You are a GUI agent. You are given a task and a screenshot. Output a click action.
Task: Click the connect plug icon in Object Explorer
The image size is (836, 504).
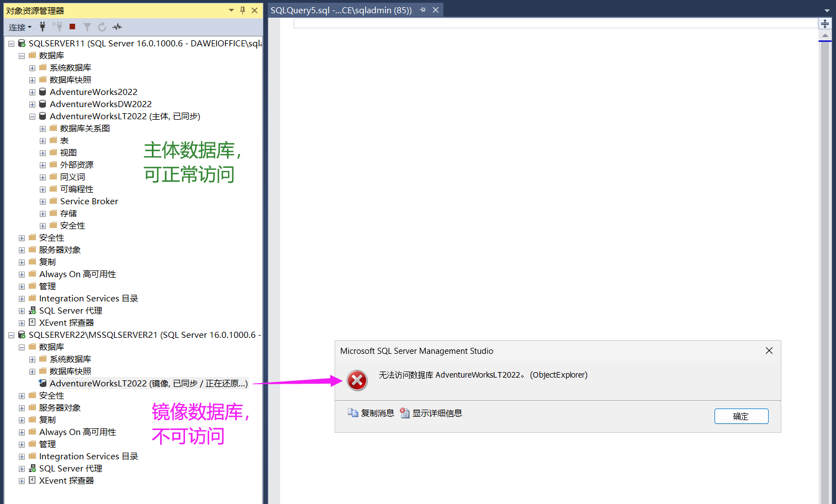[x=43, y=26]
